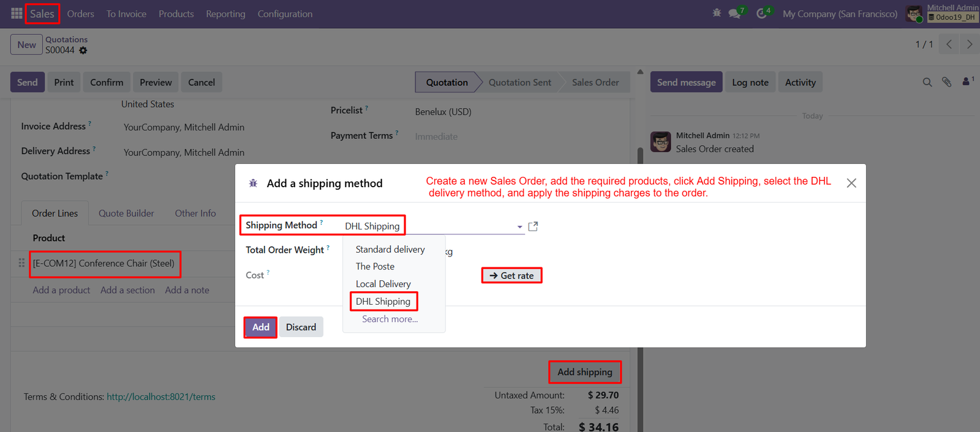
Task: Click Search more... in shipping dropdown
Action: pos(390,319)
